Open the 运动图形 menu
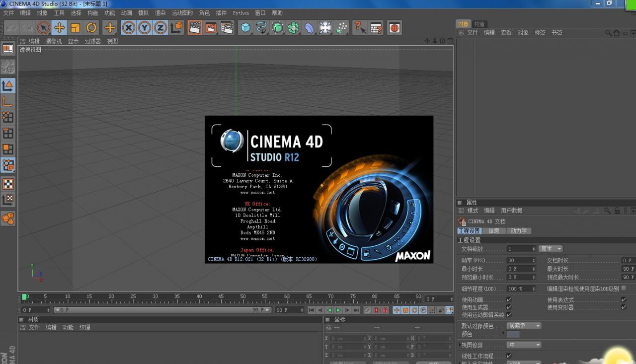The height and width of the screenshot is (364, 636). click(x=182, y=13)
